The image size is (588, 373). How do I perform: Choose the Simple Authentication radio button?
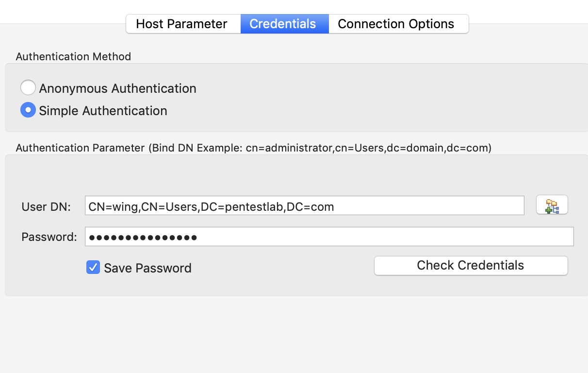coord(28,110)
